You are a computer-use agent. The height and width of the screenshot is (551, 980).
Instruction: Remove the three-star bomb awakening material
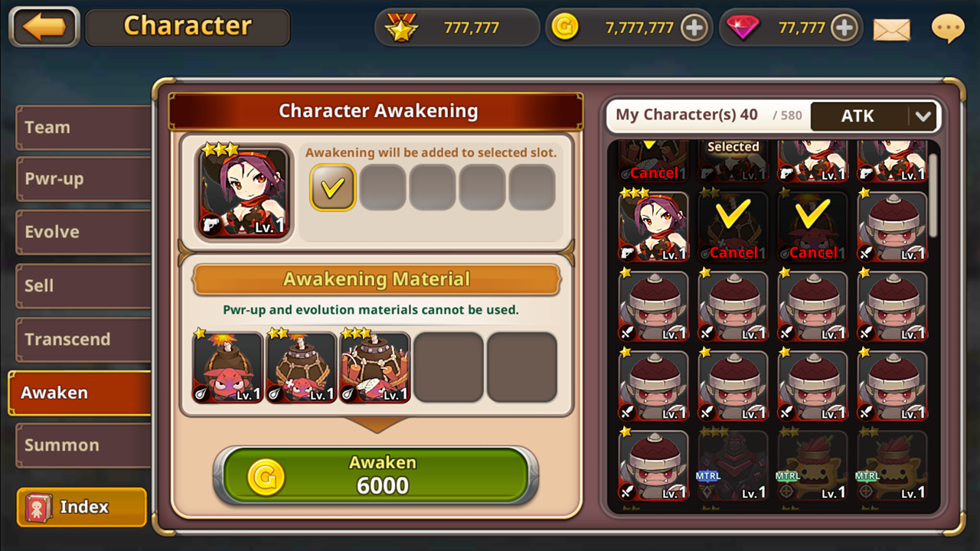coord(375,367)
